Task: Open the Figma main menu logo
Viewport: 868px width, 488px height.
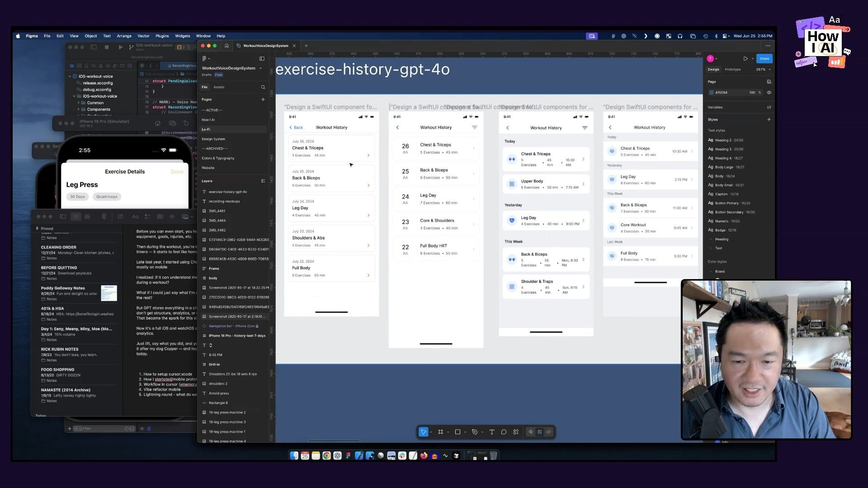Action: 204,58
